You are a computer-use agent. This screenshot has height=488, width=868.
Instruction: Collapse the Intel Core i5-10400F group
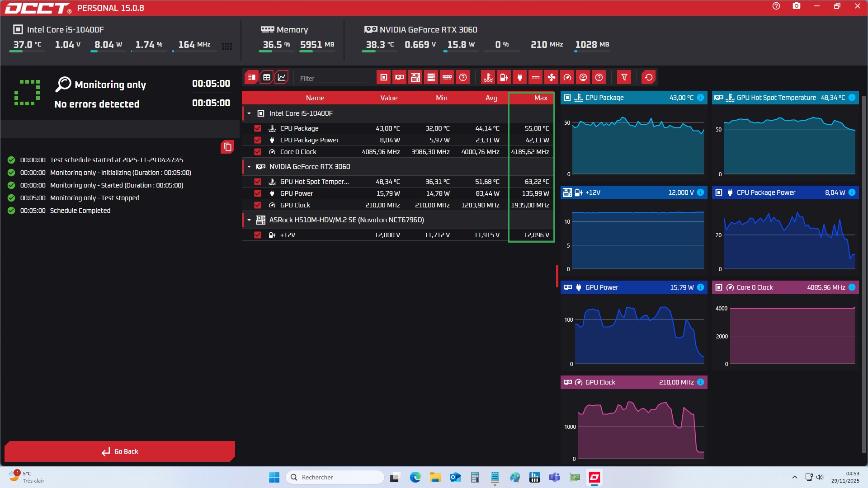point(249,113)
